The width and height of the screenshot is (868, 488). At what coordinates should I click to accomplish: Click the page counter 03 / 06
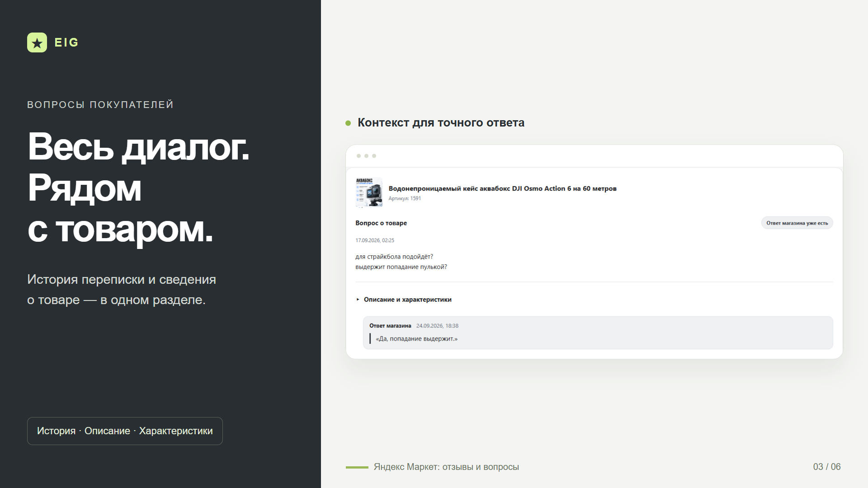827,467
